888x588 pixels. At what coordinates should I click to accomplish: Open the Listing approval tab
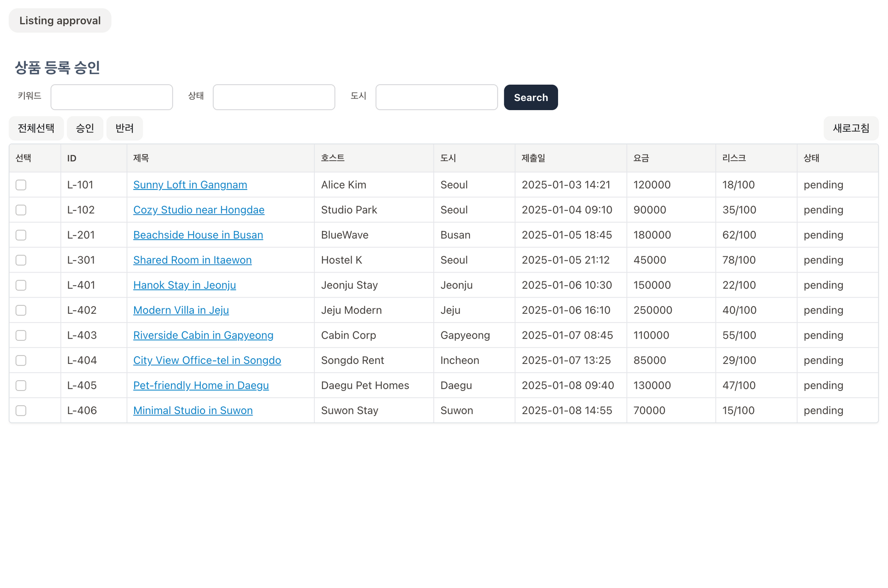point(60,20)
